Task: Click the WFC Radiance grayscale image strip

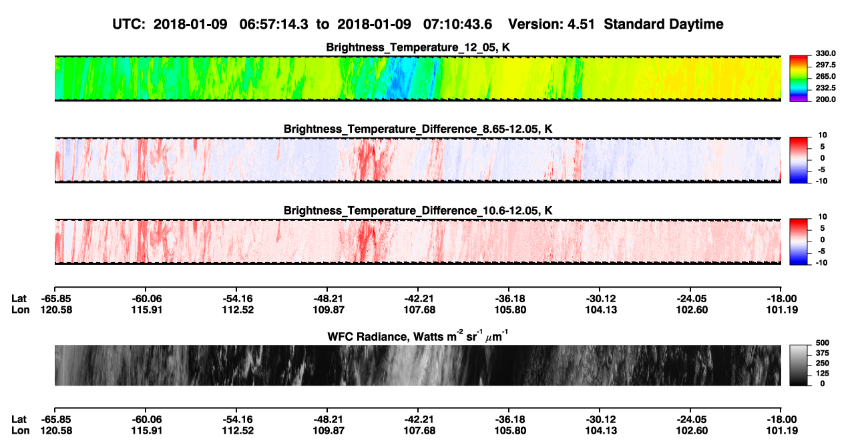Action: click(418, 365)
